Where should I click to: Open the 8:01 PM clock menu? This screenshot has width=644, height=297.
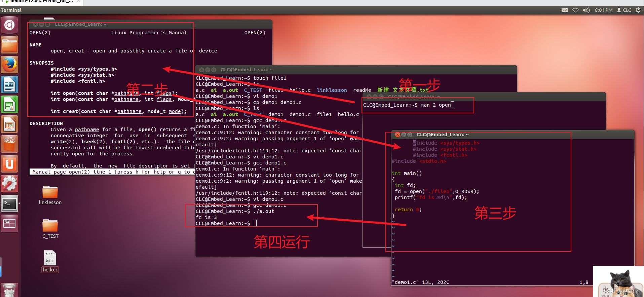[x=604, y=10]
